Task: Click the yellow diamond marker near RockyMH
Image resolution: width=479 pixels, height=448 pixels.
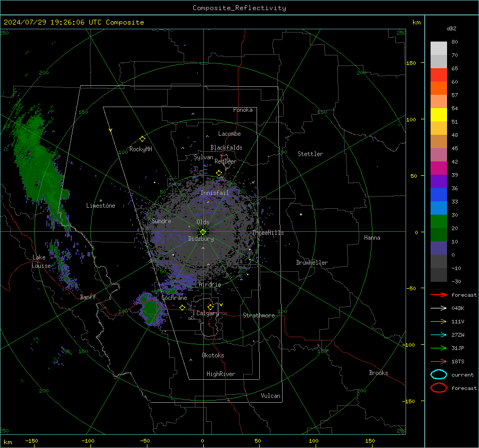Action: [142, 139]
